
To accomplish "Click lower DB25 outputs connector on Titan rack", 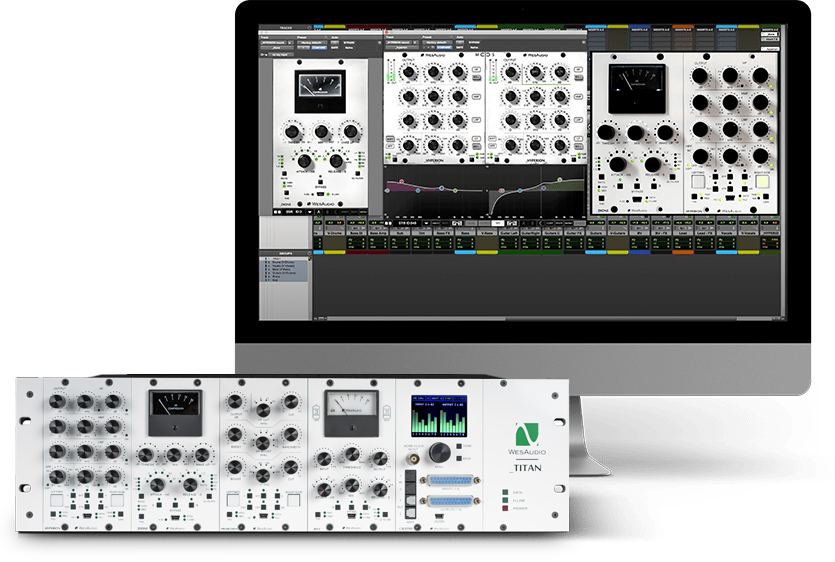I will (450, 501).
